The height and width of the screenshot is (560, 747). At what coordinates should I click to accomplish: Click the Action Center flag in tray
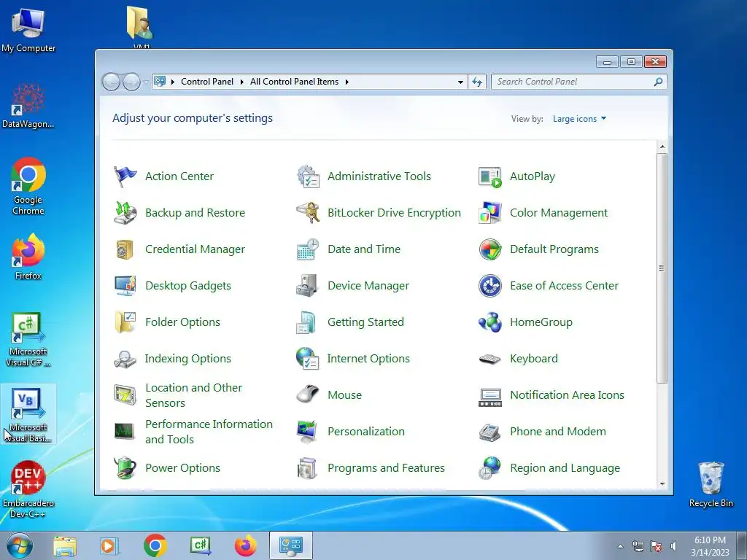point(656,546)
